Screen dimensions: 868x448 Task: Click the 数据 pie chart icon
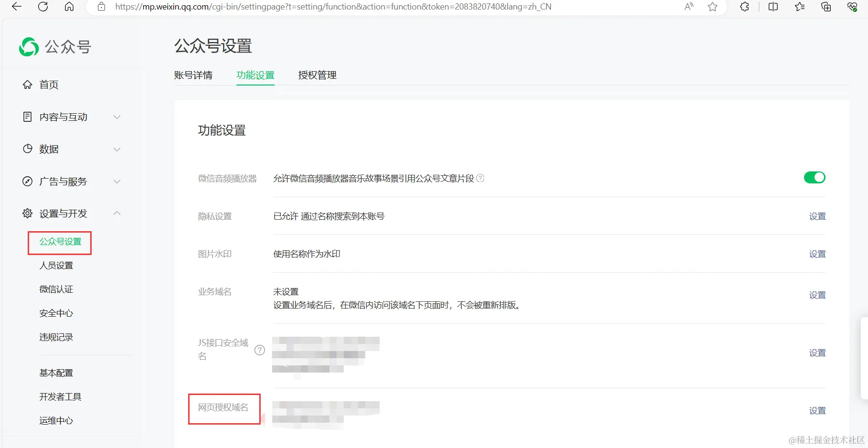point(28,149)
